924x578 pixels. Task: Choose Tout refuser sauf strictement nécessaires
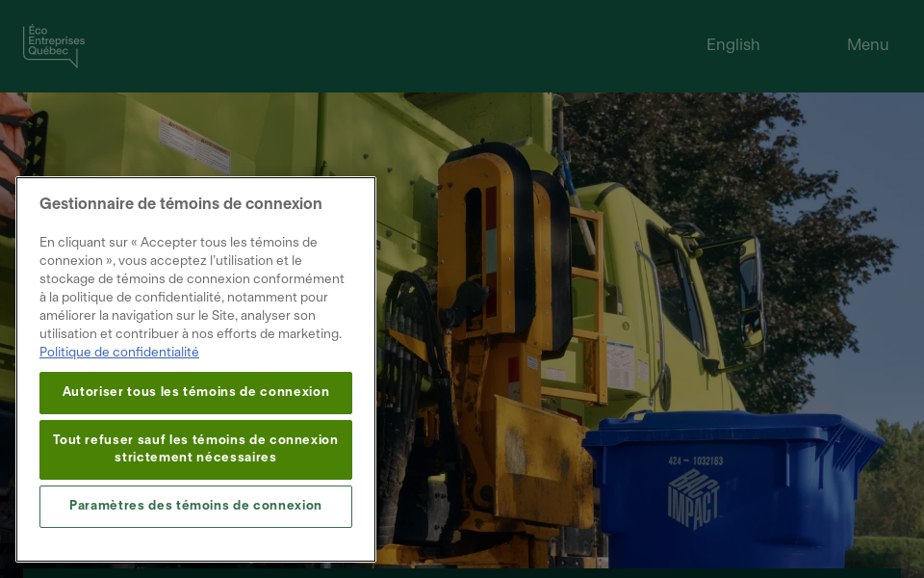[x=195, y=449]
